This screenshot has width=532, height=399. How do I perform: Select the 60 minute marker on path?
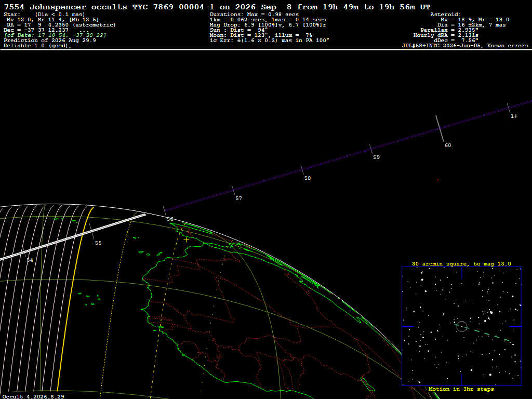click(x=448, y=145)
